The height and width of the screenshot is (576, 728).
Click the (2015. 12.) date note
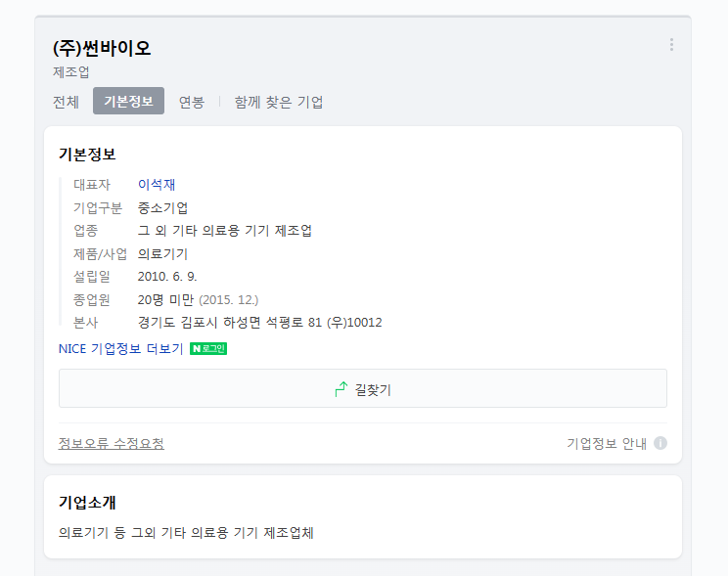click(x=228, y=300)
